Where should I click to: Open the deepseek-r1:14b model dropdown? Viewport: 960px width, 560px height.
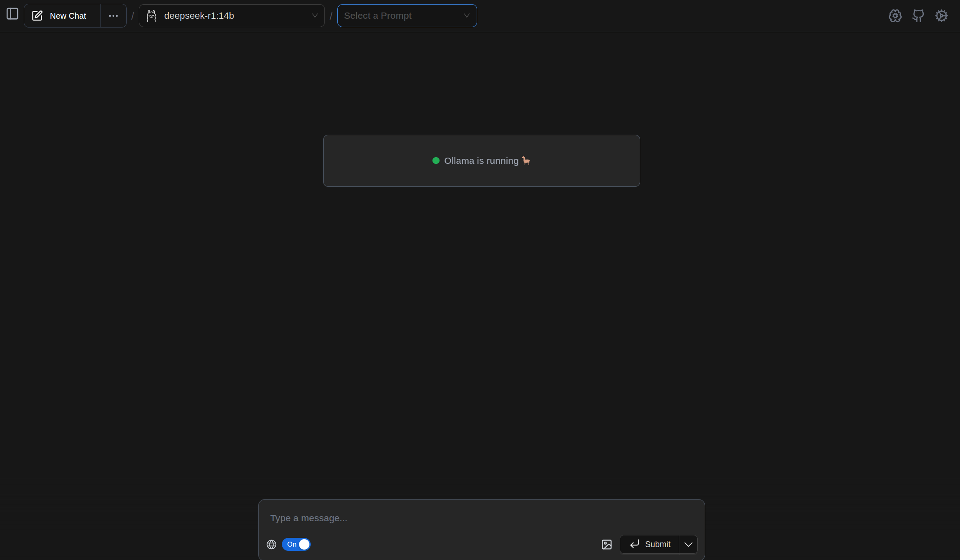(x=314, y=15)
